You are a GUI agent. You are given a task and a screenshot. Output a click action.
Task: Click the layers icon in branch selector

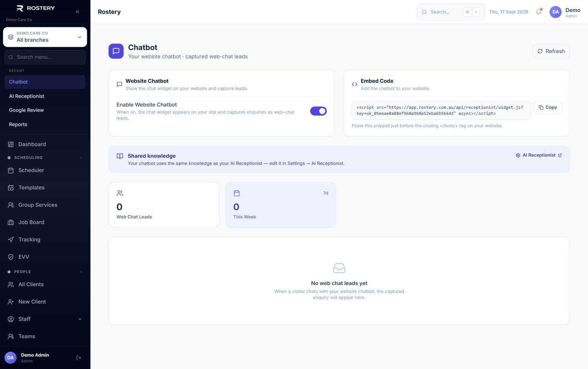11,37
